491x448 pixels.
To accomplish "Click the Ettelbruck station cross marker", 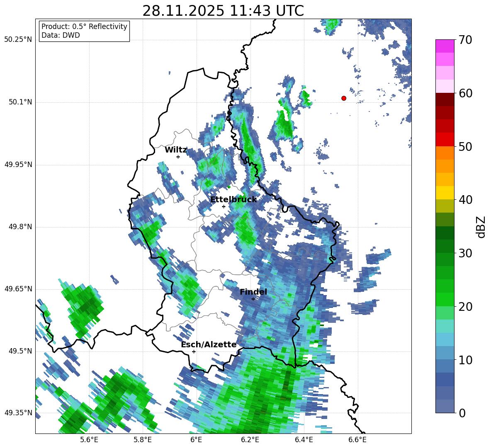I will pyautogui.click(x=224, y=206).
